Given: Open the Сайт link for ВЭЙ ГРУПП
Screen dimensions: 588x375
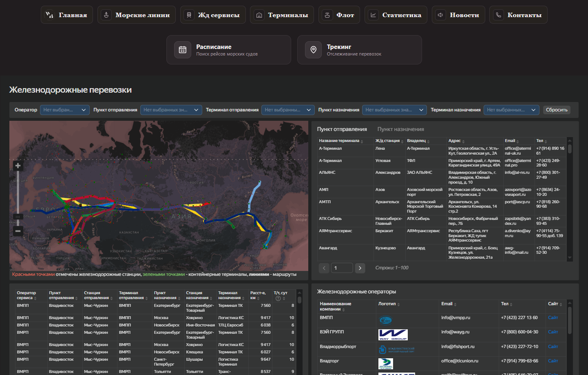Looking at the screenshot, I should click(x=553, y=332).
